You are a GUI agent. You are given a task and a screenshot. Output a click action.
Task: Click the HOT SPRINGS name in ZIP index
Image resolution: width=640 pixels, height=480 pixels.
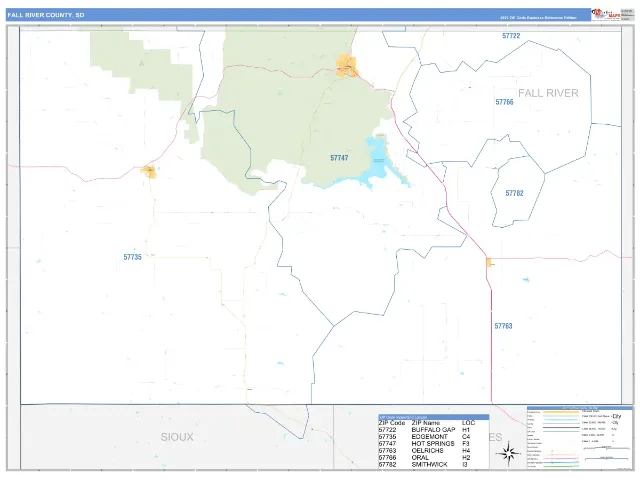(x=433, y=444)
